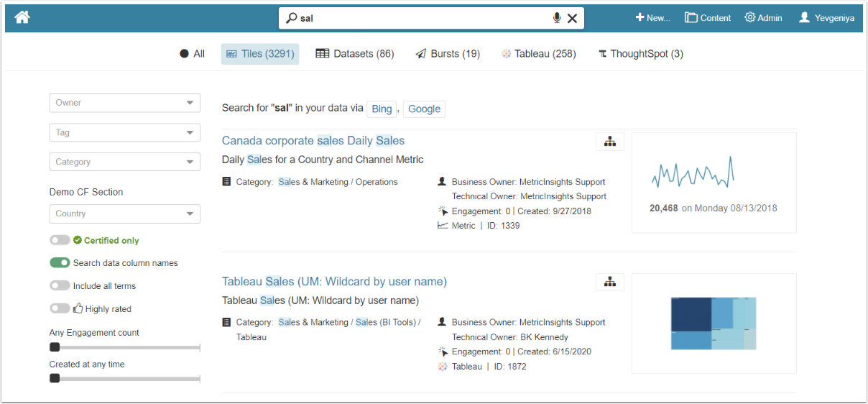The width and height of the screenshot is (868, 404).
Task: Search via the Bing button
Action: [382, 109]
